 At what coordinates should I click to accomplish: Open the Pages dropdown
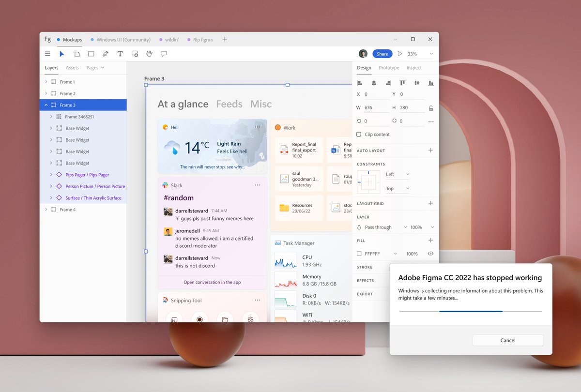pos(95,68)
